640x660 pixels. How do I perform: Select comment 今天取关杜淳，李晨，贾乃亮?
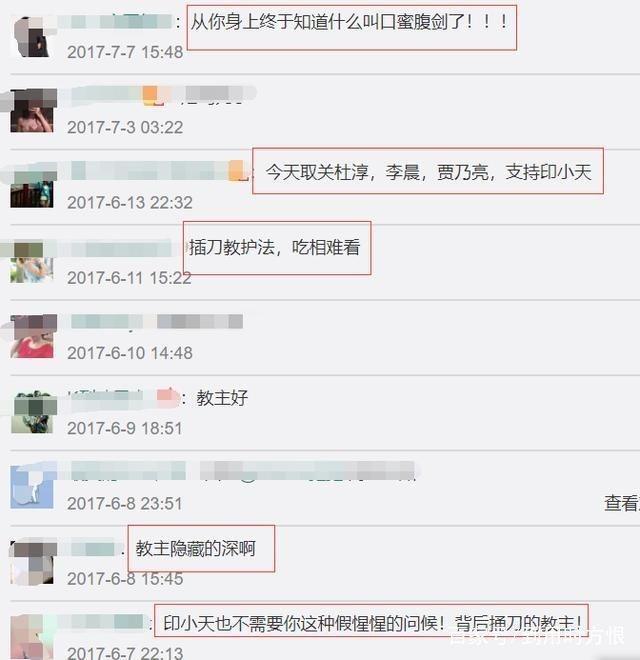(x=429, y=172)
